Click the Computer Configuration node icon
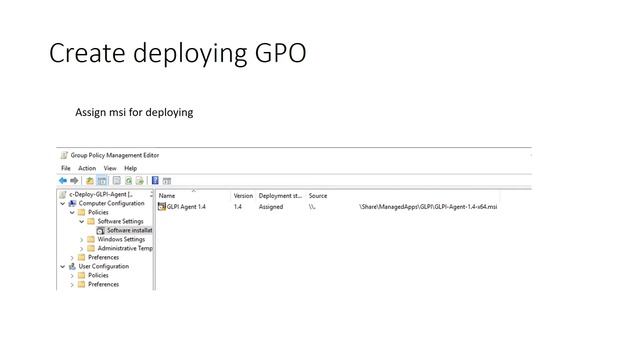This screenshot has height=360, width=640. pos(72,203)
